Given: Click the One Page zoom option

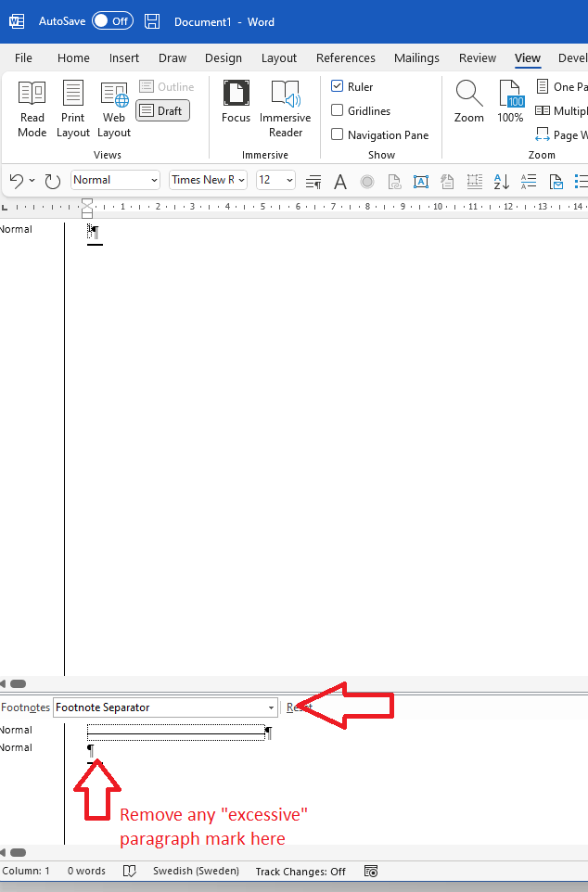Looking at the screenshot, I should click(561, 86).
